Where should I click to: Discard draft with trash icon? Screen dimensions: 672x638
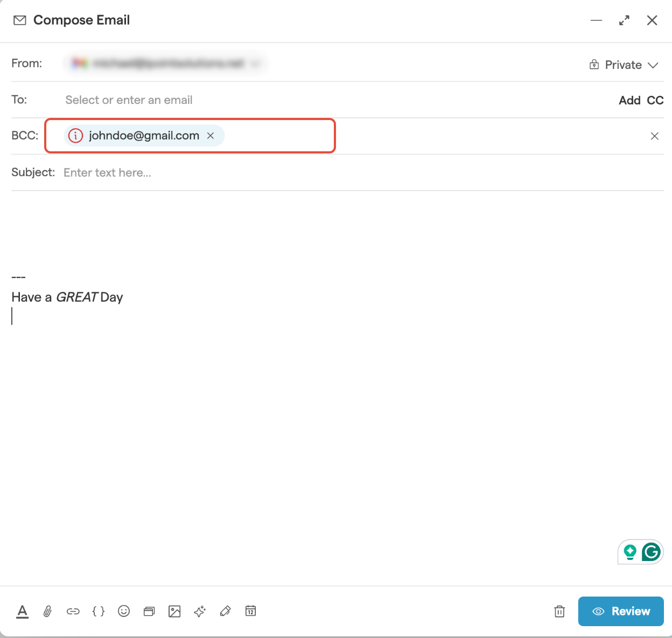click(x=559, y=611)
